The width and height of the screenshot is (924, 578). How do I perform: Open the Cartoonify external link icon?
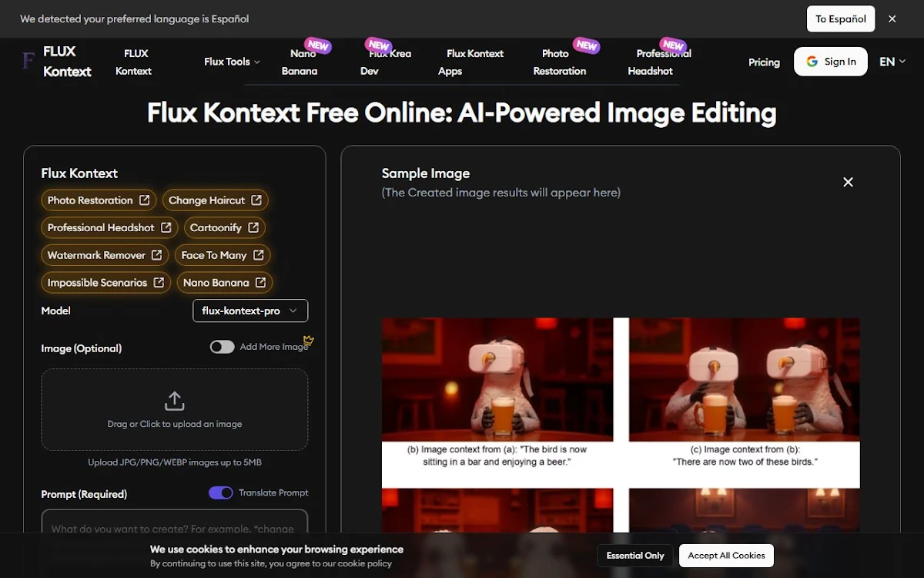(253, 228)
